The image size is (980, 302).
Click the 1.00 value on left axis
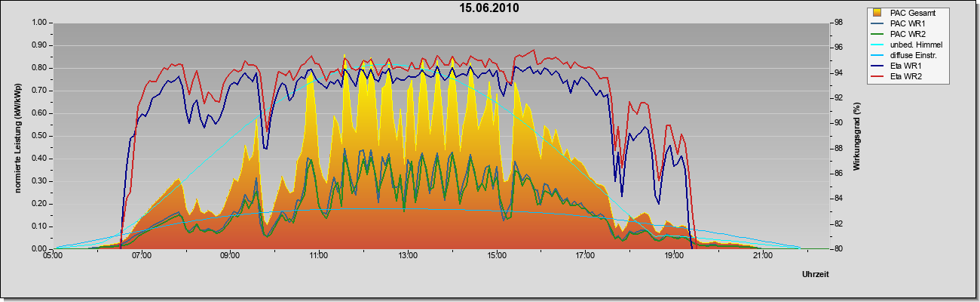38,23
